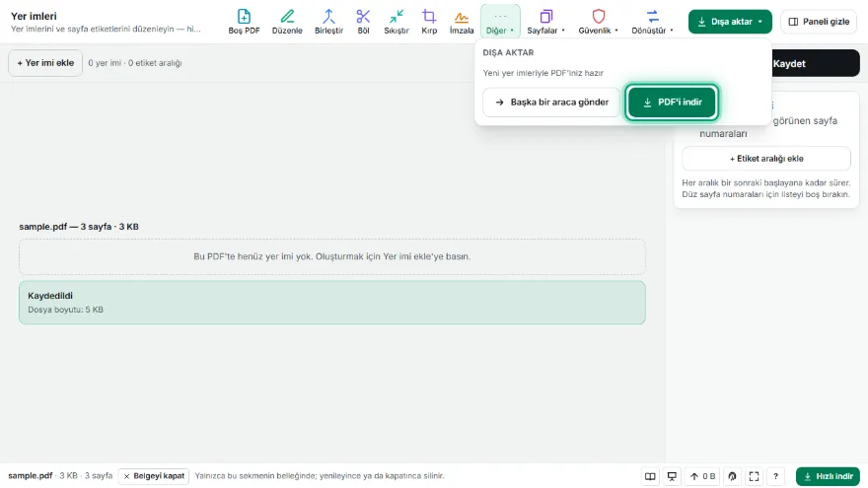868x488 pixels.
Task: Open reader view book icon
Action: (650, 476)
